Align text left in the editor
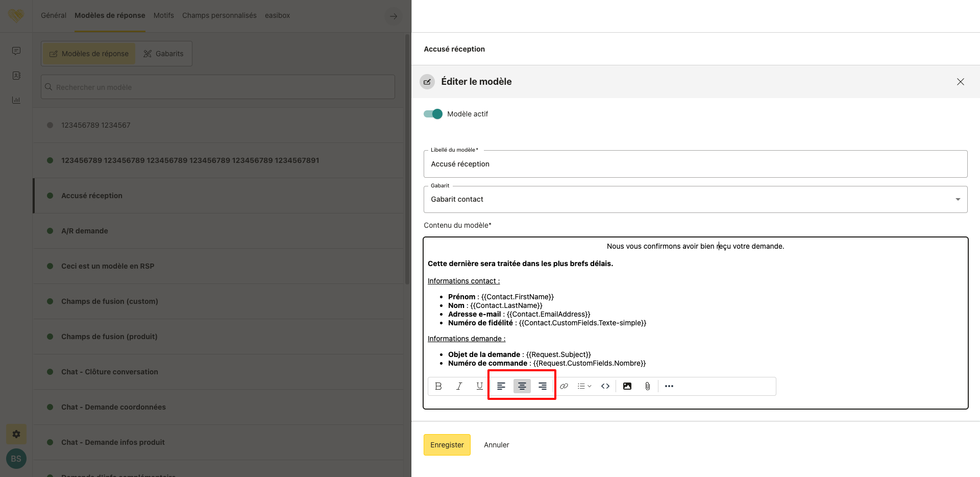 [501, 386]
